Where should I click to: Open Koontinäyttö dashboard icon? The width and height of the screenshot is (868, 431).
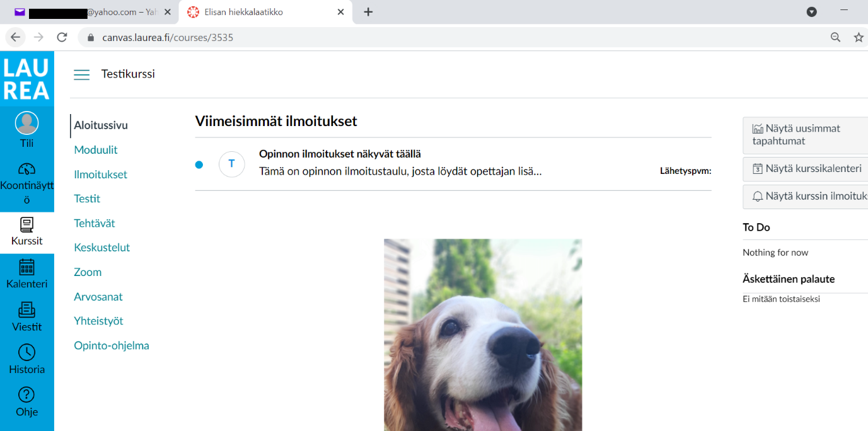[x=26, y=169]
